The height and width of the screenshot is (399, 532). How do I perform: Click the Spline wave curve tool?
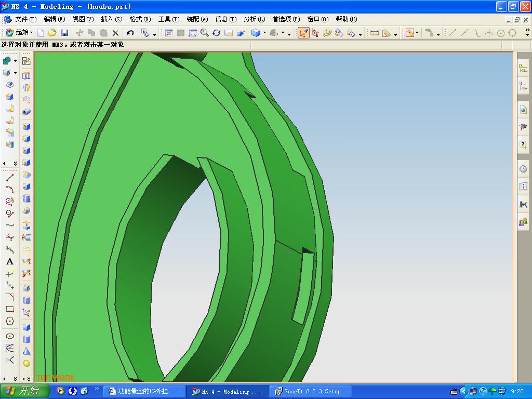(x=10, y=225)
